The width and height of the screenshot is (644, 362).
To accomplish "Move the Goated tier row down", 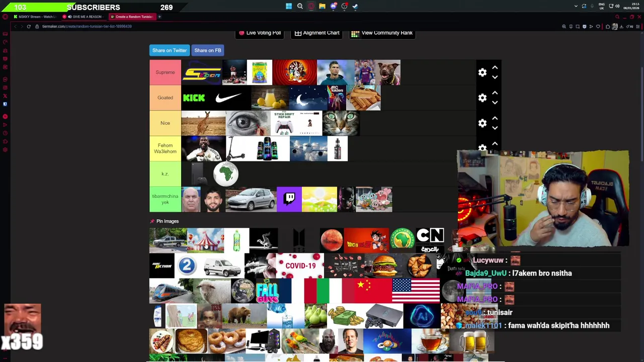I will pyautogui.click(x=495, y=103).
